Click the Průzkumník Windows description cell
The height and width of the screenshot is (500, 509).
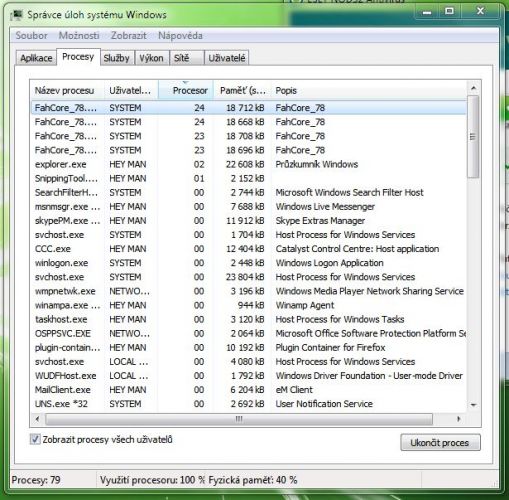[x=317, y=164]
